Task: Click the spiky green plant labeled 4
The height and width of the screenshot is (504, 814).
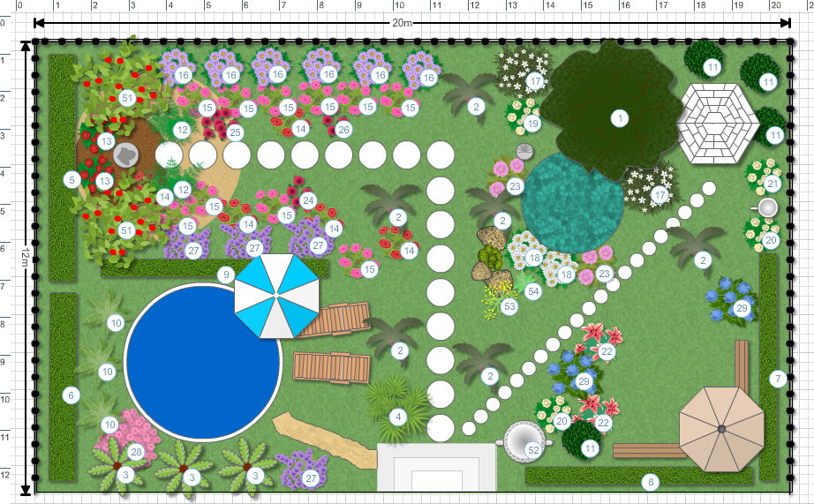Action: click(397, 410)
